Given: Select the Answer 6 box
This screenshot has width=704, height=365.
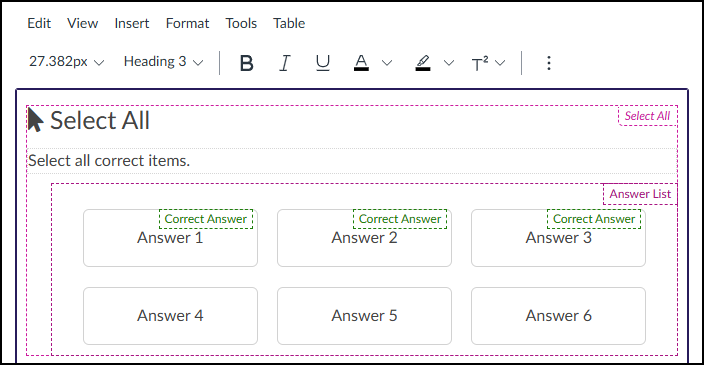Looking at the screenshot, I should point(558,316).
